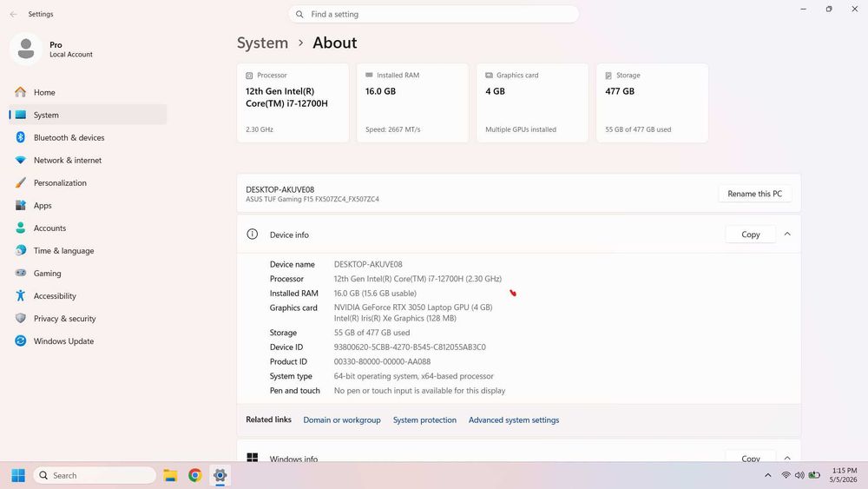Image resolution: width=868 pixels, height=489 pixels.
Task: Open System protection link
Action: [424, 420]
